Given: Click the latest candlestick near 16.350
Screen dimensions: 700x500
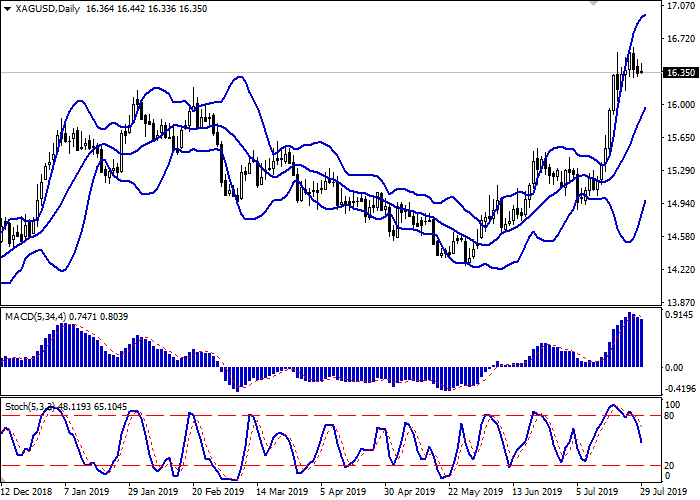Looking at the screenshot, I should click(x=641, y=70).
